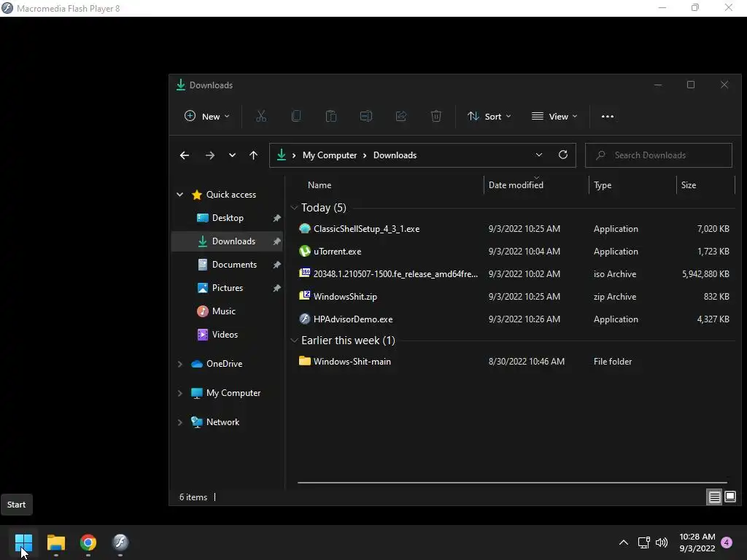Click Downloads in the breadcrumb path
Image resolution: width=747 pixels, height=560 pixels.
pyautogui.click(x=395, y=155)
